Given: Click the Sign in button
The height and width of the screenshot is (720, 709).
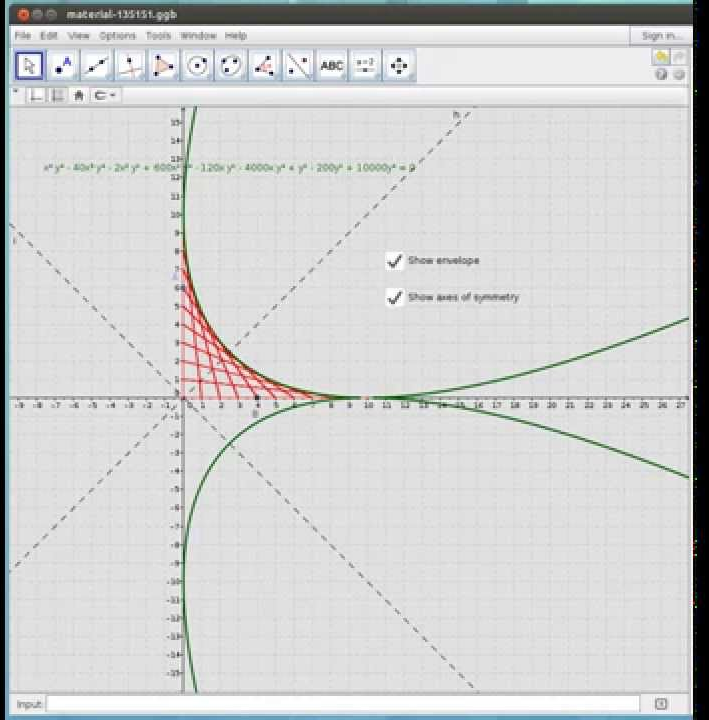Looking at the screenshot, I should point(660,35).
